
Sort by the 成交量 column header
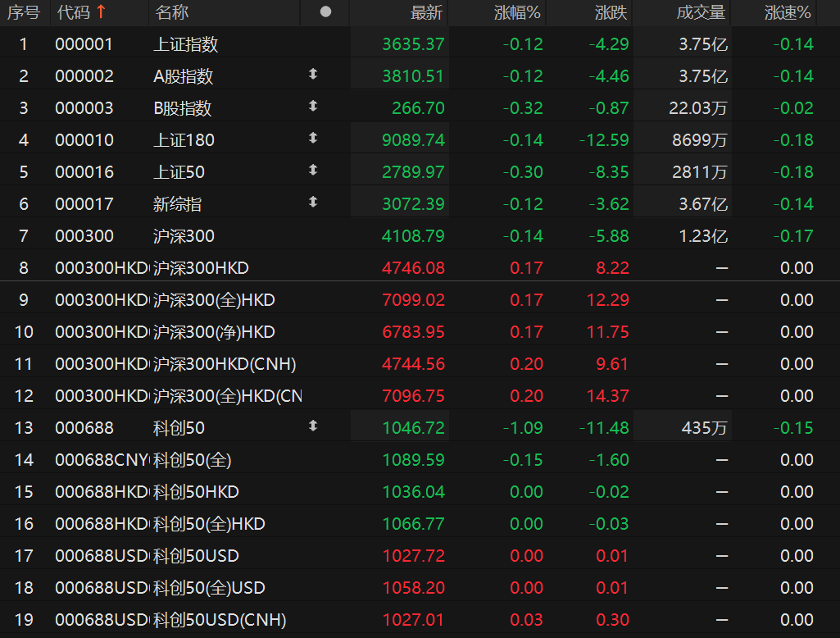(x=701, y=12)
